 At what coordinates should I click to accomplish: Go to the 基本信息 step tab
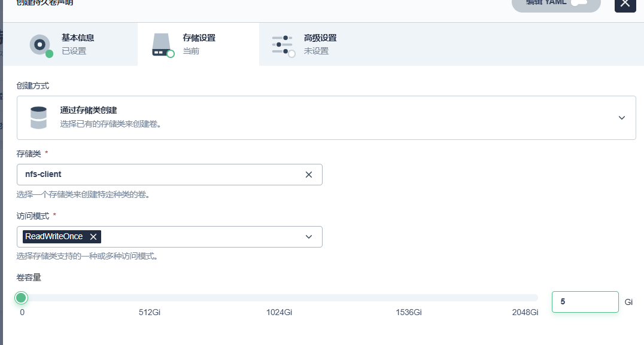[78, 44]
